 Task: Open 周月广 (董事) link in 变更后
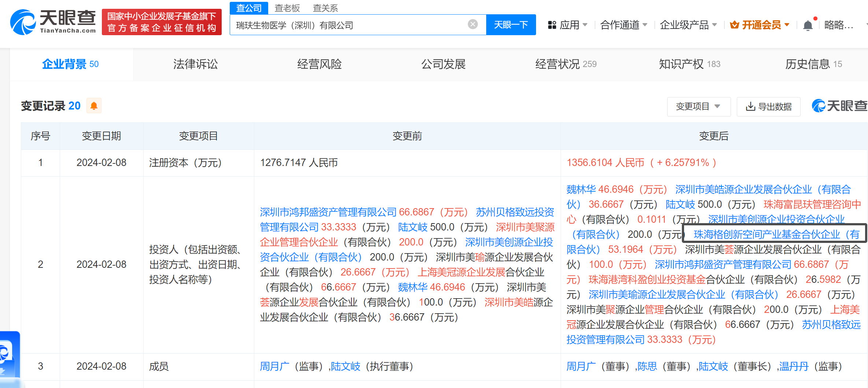click(x=581, y=366)
